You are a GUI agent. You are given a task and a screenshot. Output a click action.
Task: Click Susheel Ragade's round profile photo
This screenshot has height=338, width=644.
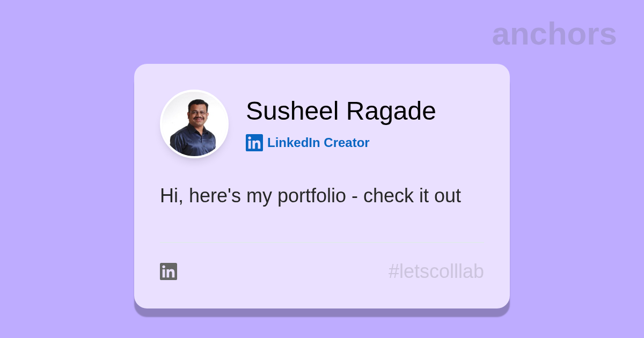(x=194, y=124)
